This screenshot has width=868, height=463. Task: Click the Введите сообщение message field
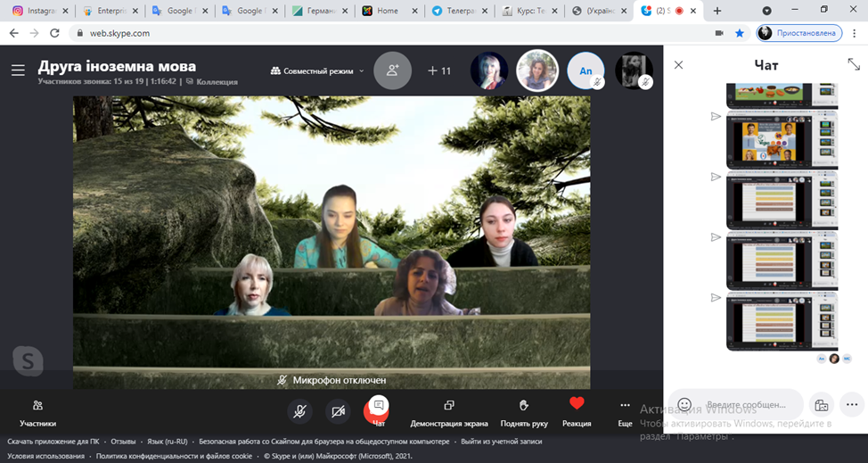[x=749, y=404]
